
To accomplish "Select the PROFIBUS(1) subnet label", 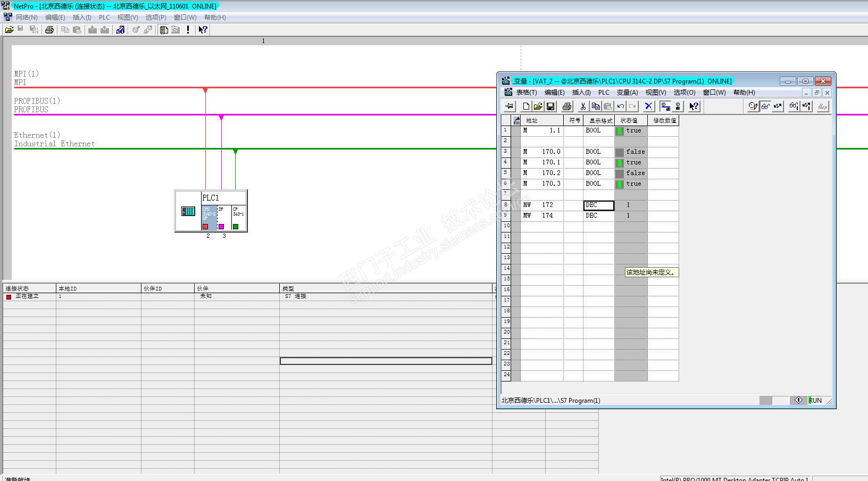I will pyautogui.click(x=37, y=101).
